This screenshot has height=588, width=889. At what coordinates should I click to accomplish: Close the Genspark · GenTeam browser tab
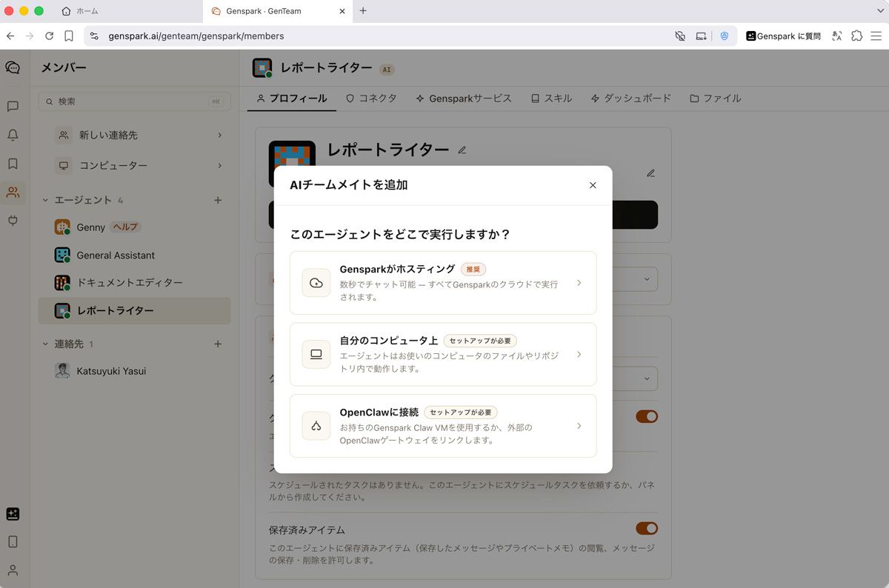click(x=342, y=11)
